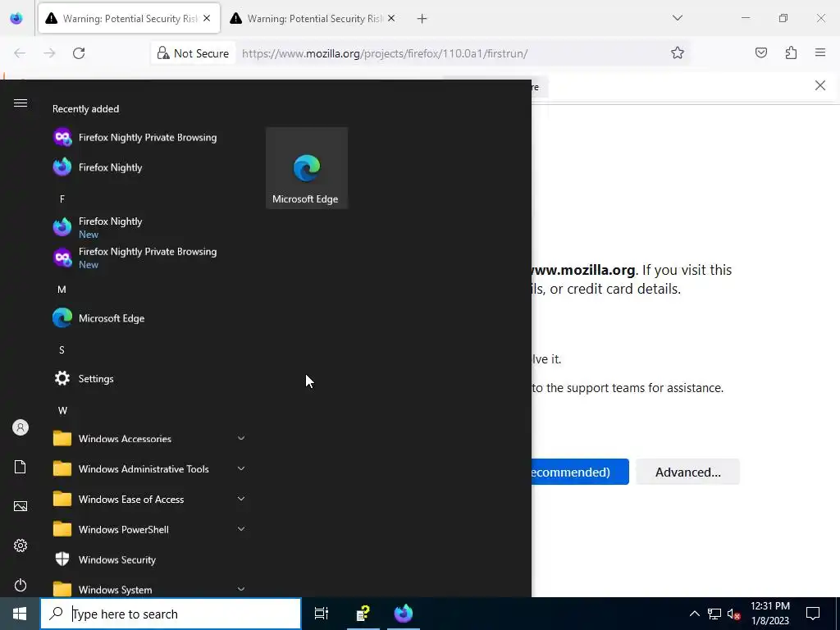Click the muted volume icon

click(734, 614)
